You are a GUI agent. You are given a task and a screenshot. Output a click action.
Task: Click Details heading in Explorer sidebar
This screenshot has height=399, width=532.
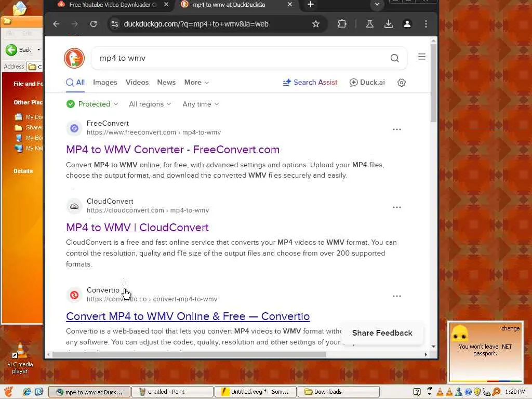pyautogui.click(x=23, y=171)
